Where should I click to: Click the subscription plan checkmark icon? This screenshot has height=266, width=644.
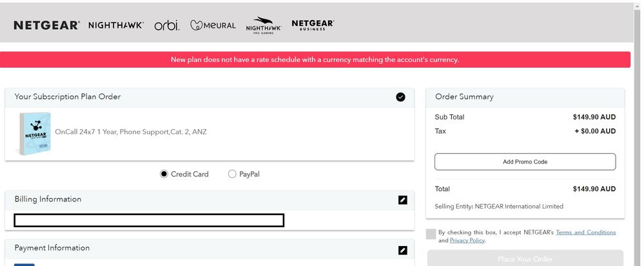coord(400,97)
